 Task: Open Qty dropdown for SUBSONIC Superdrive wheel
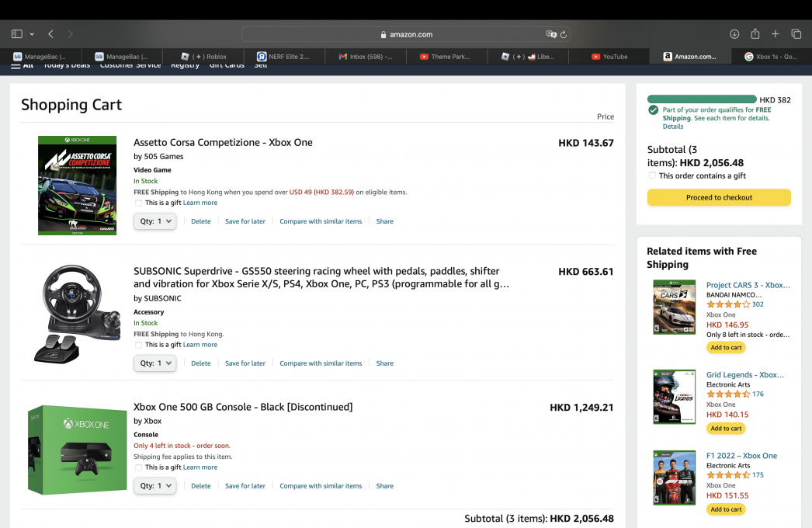155,363
